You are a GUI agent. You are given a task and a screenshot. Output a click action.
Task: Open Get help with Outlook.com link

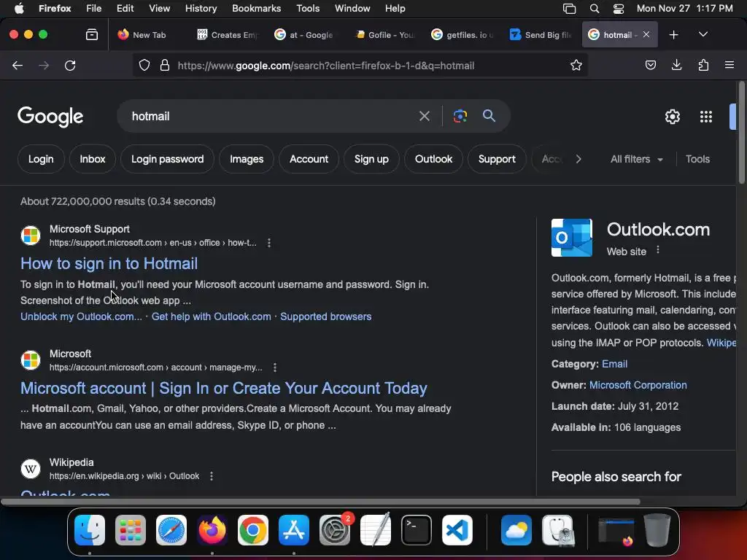(x=211, y=316)
